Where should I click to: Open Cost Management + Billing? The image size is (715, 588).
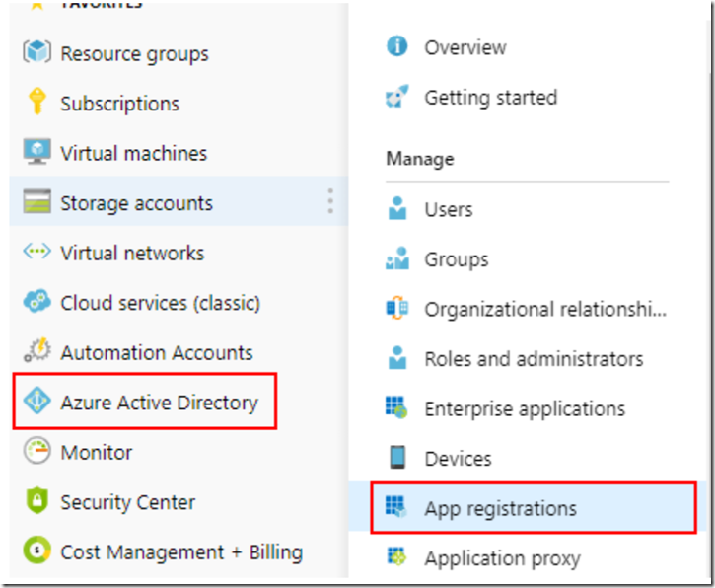[181, 551]
